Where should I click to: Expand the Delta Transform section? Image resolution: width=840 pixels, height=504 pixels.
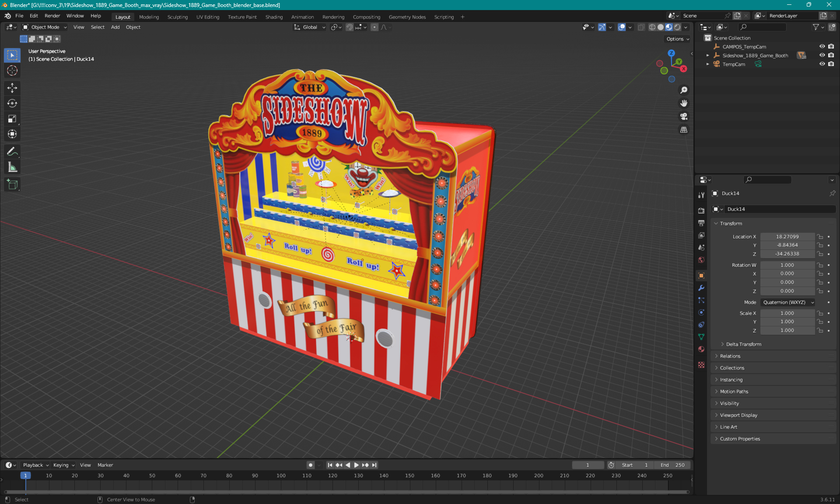click(x=743, y=344)
